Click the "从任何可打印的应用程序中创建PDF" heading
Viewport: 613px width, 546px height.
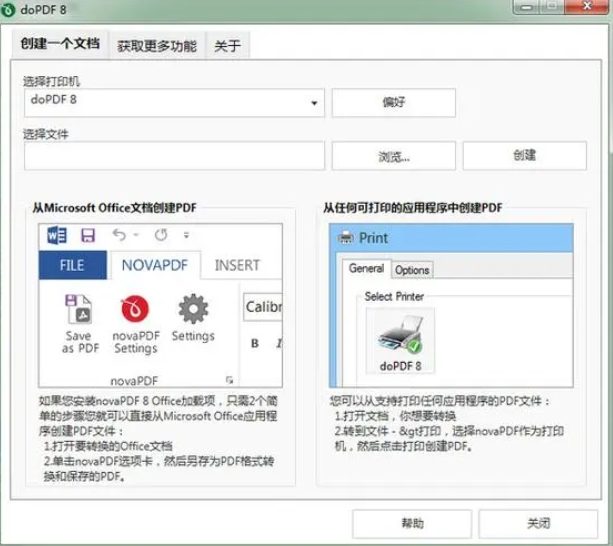tap(413, 208)
